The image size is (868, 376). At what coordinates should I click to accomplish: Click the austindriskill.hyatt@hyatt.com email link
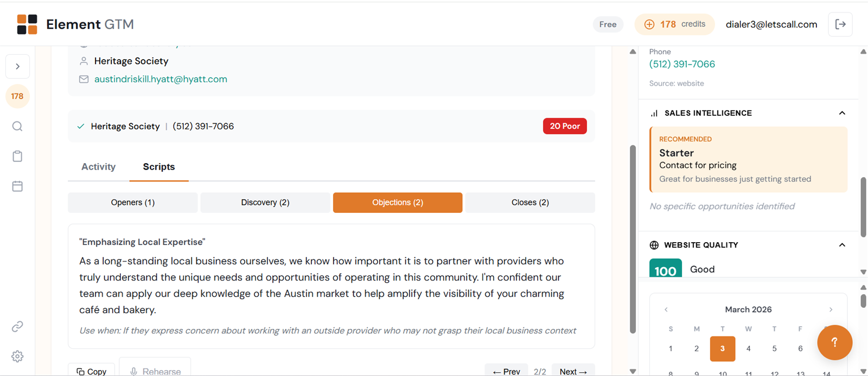pos(161,79)
